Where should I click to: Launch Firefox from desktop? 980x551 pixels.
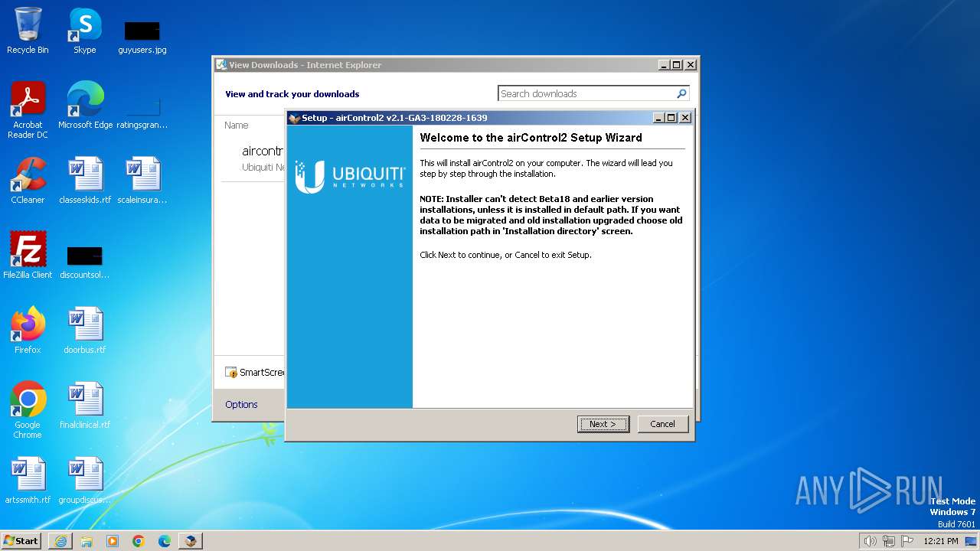click(x=28, y=331)
